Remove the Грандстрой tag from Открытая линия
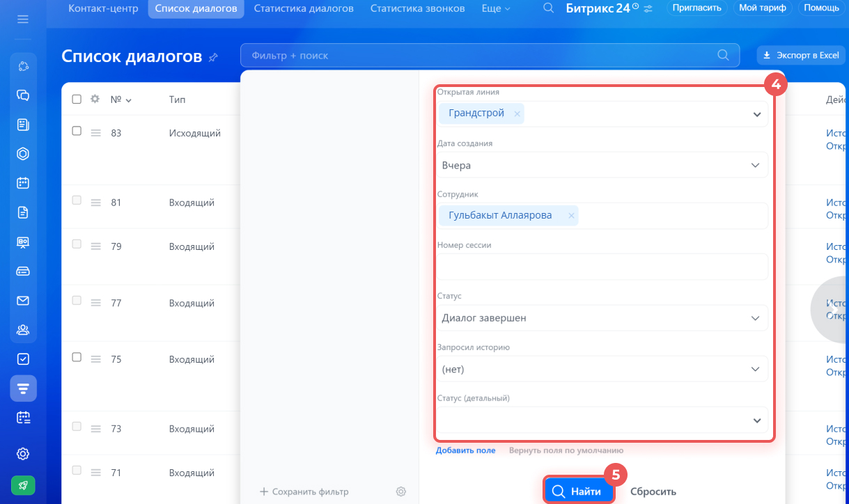 [x=517, y=114]
